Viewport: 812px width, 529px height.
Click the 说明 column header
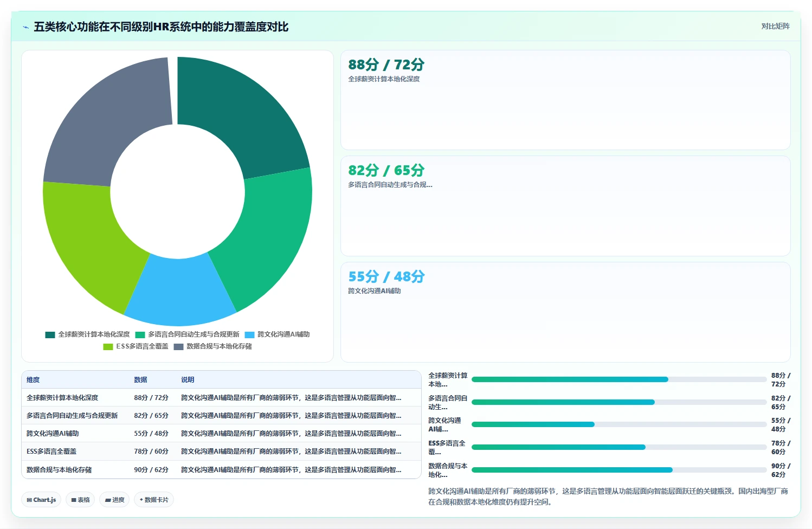pyautogui.click(x=188, y=380)
